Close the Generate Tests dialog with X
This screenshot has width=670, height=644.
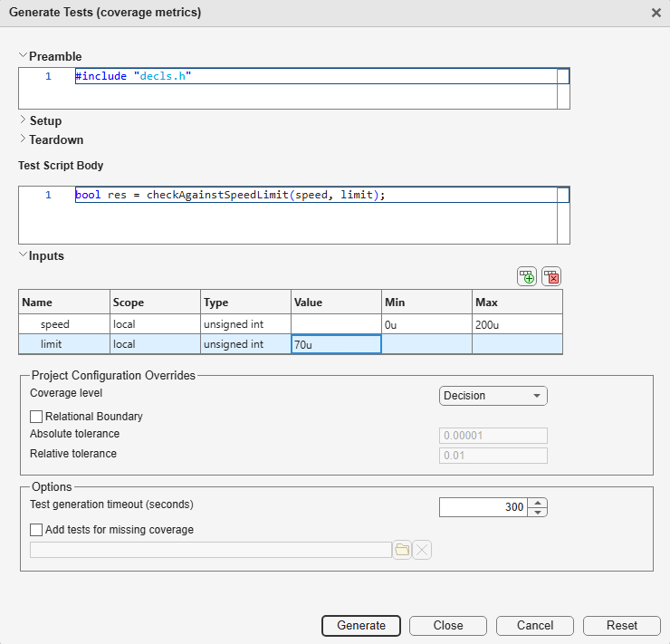(656, 13)
